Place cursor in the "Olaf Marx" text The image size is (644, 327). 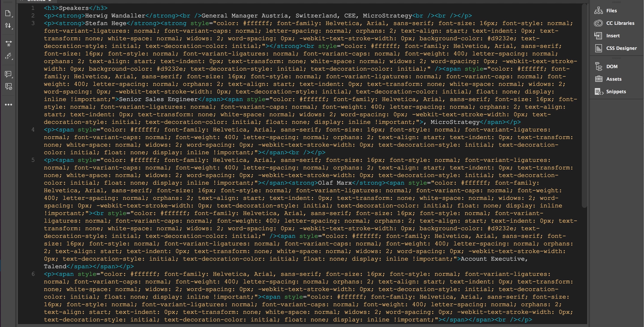pos(335,183)
